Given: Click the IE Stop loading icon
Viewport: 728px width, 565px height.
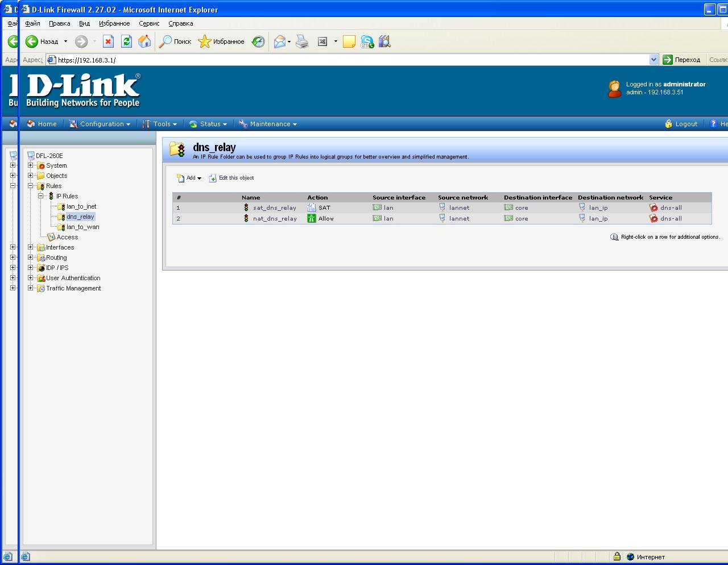Looking at the screenshot, I should tap(108, 41).
